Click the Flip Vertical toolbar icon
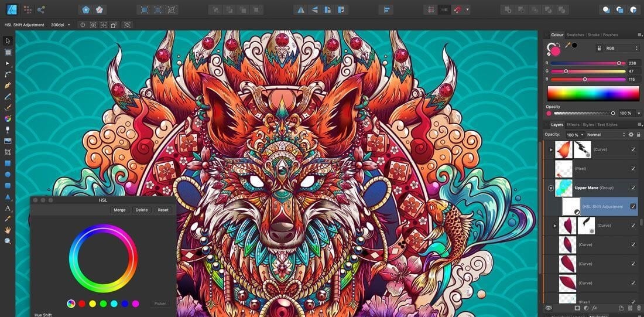Screen dimensions: 644x317 coord(314,9)
